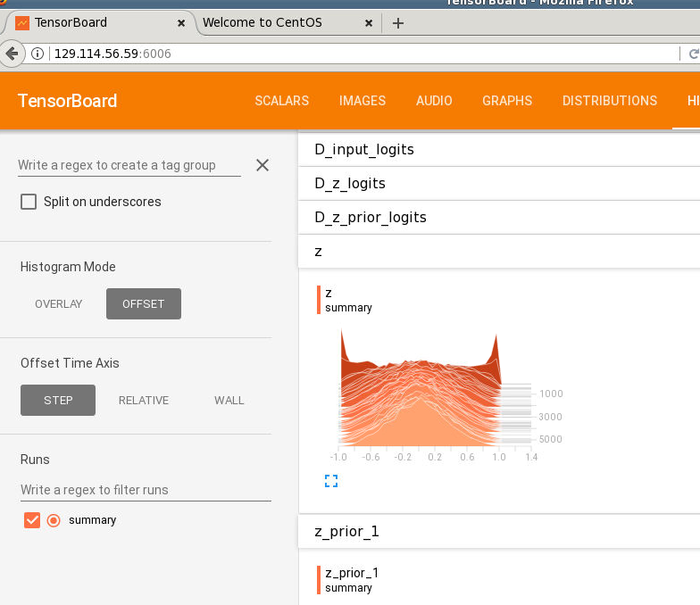Uncheck the summary run checkbox
This screenshot has height=605, width=700.
tap(32, 520)
